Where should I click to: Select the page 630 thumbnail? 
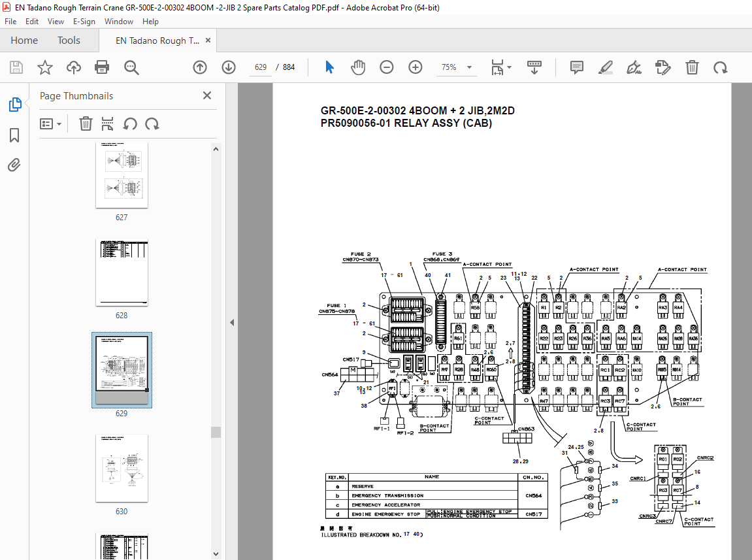(x=122, y=469)
